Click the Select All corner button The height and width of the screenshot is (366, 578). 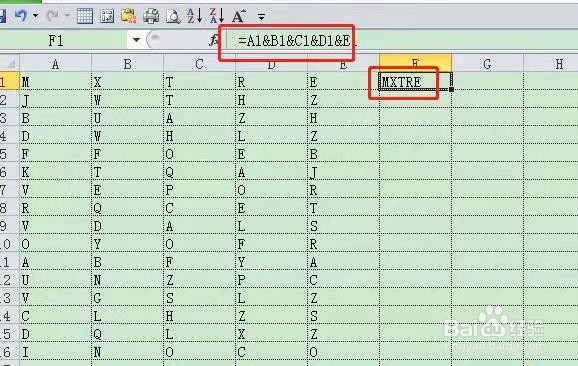(x=10, y=63)
